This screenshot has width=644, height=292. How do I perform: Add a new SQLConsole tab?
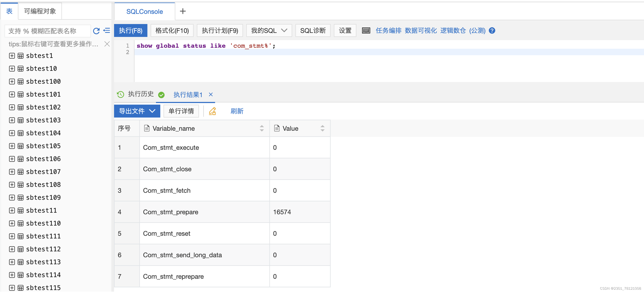pyautogui.click(x=183, y=11)
